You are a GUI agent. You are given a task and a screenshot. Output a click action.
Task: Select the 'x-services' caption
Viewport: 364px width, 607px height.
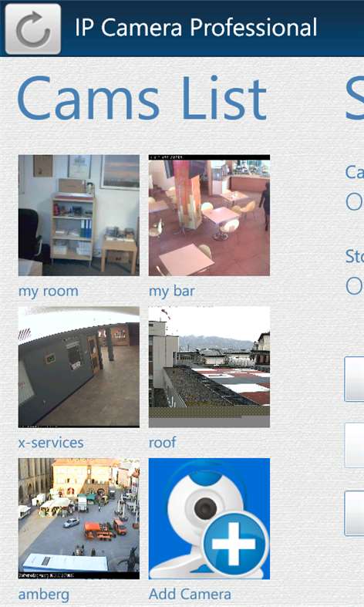coord(51,443)
